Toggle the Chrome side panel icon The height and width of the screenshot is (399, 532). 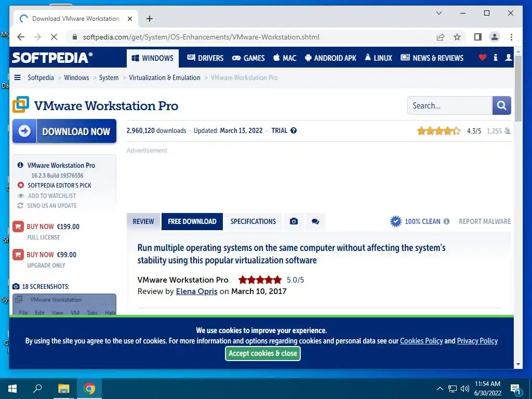click(x=478, y=37)
